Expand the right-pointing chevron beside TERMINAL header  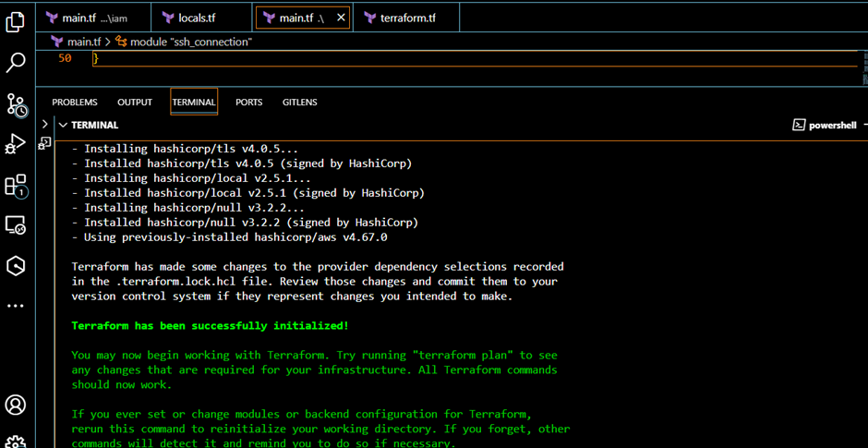pos(44,124)
